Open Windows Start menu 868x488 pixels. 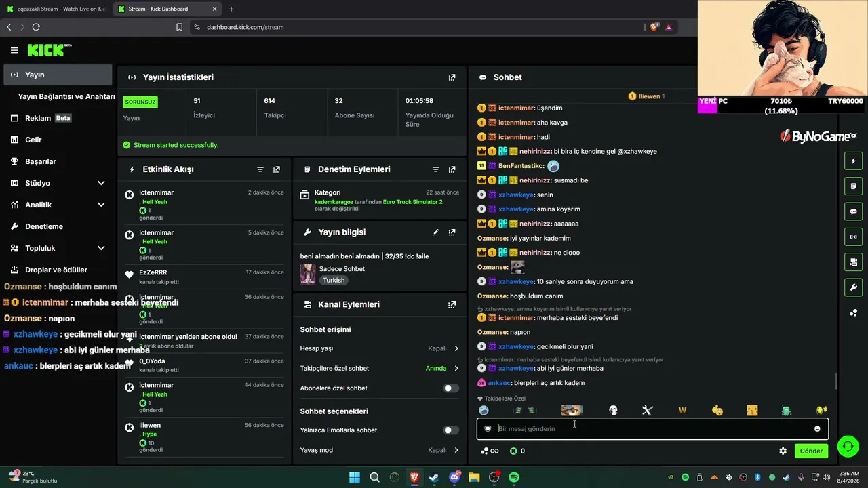tap(355, 477)
